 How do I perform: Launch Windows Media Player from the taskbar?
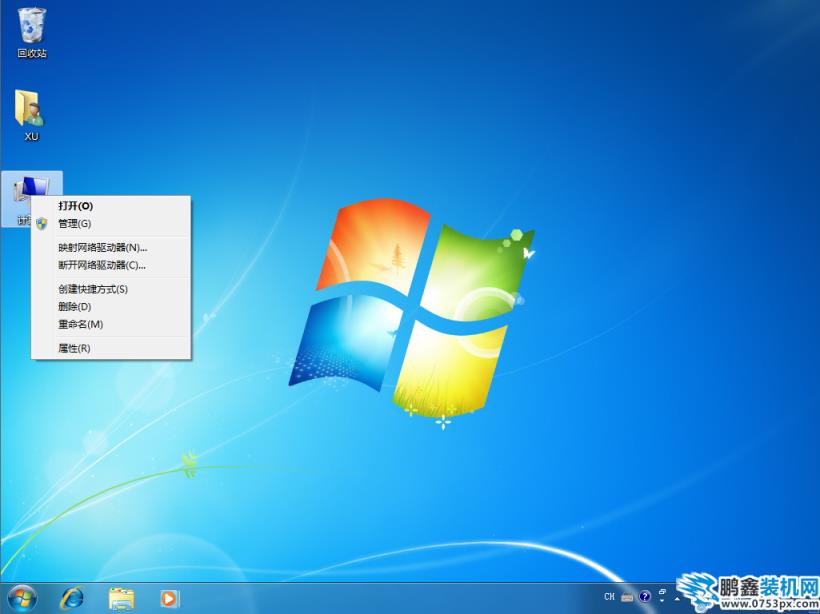(x=169, y=599)
